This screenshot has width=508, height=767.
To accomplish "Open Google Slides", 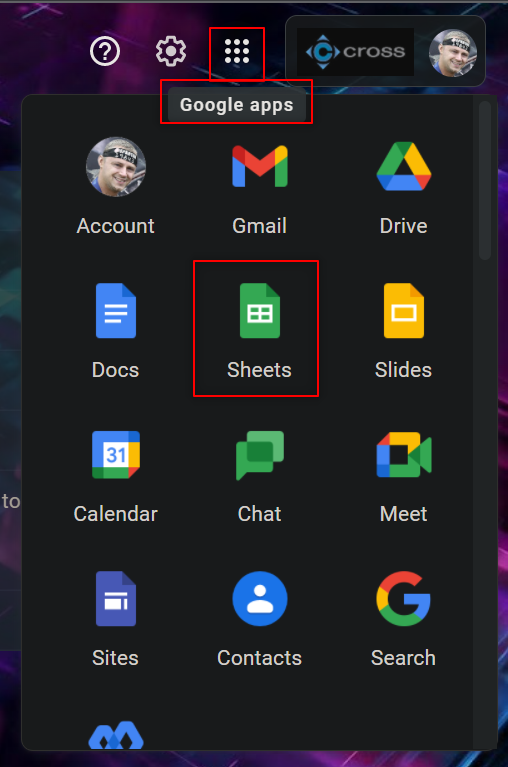I will pos(403,331).
